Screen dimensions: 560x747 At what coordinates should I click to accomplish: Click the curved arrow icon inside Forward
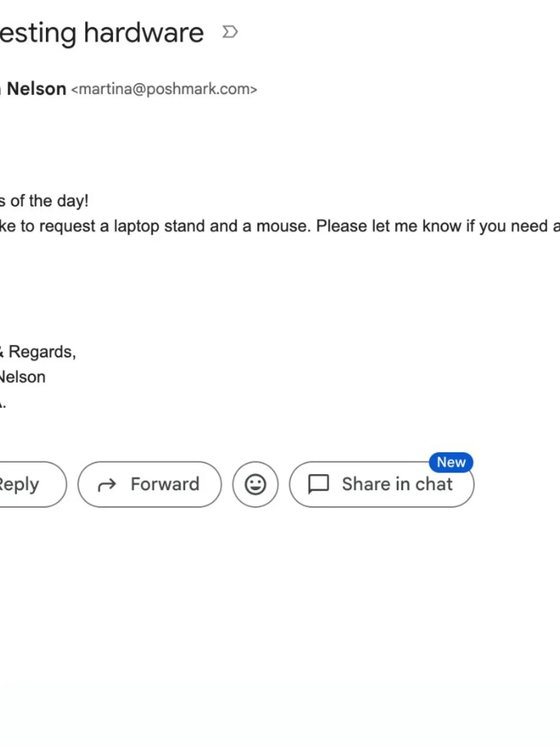(x=107, y=485)
